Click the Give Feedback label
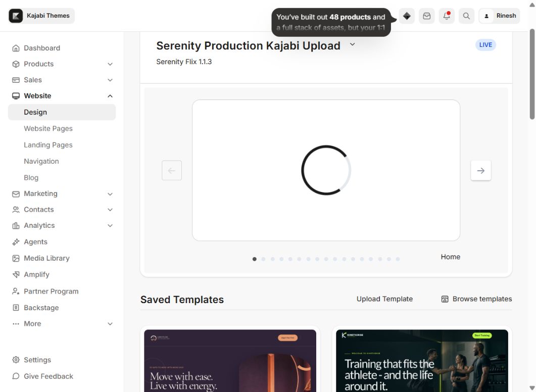This screenshot has height=392, width=536. point(48,376)
